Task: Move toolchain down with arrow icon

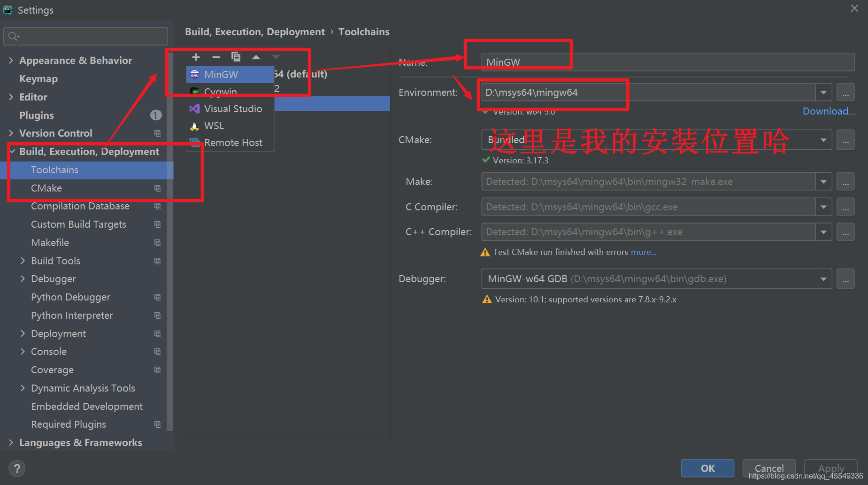Action: tap(276, 57)
